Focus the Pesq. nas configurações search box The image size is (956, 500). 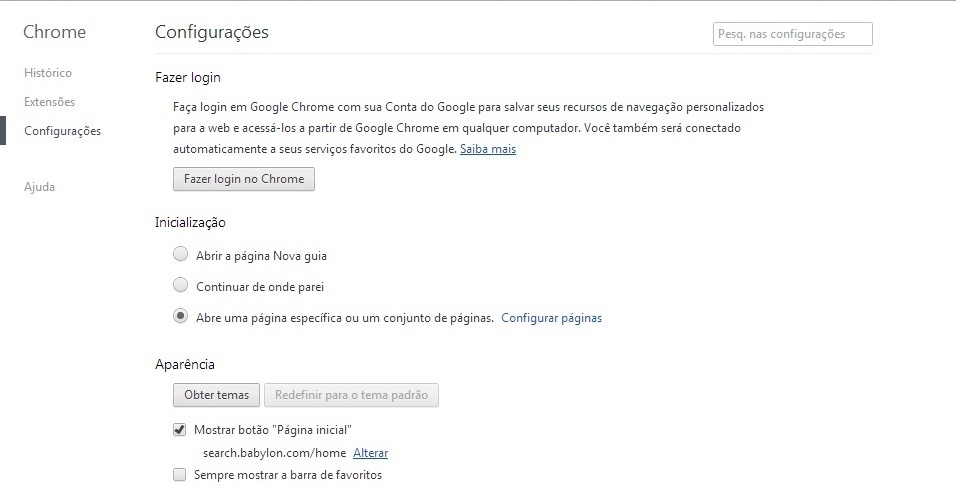point(793,34)
